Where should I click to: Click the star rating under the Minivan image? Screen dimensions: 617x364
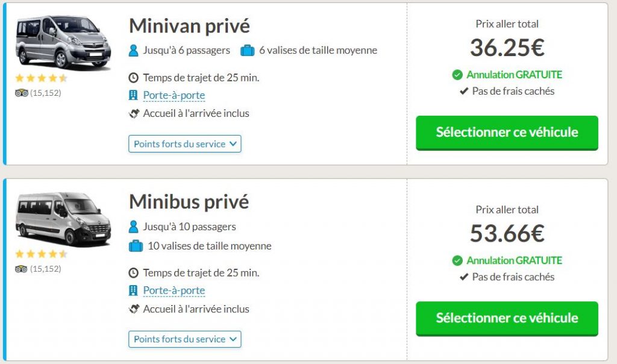(x=41, y=77)
